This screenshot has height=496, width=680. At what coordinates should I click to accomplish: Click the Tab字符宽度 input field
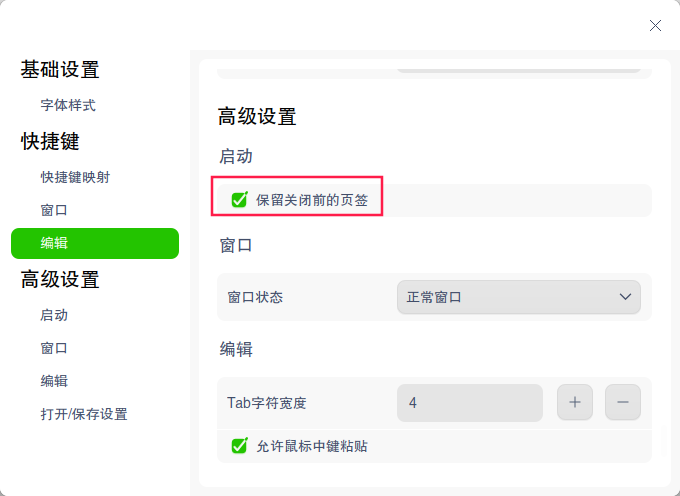point(470,402)
